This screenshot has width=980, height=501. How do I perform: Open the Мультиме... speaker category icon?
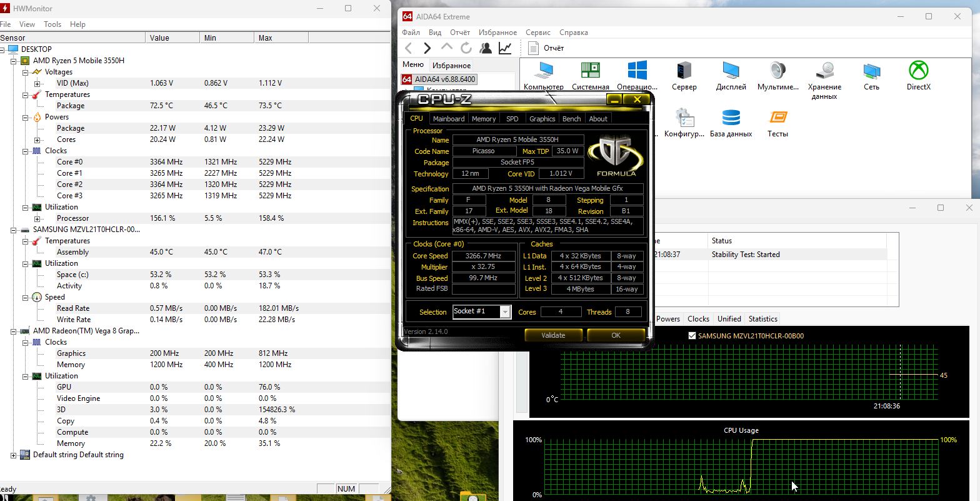tap(778, 76)
